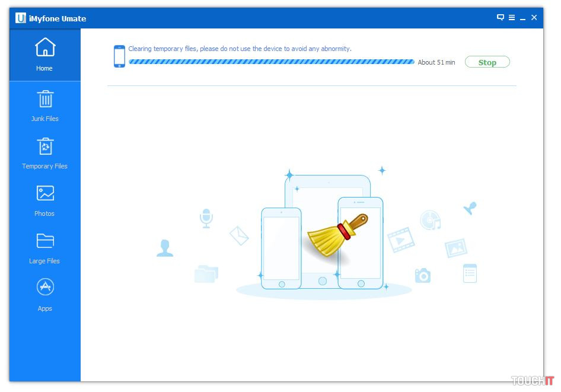Viewport: 561px width, 392px height.
Task: Select the Apps section icon
Action: tap(45, 288)
